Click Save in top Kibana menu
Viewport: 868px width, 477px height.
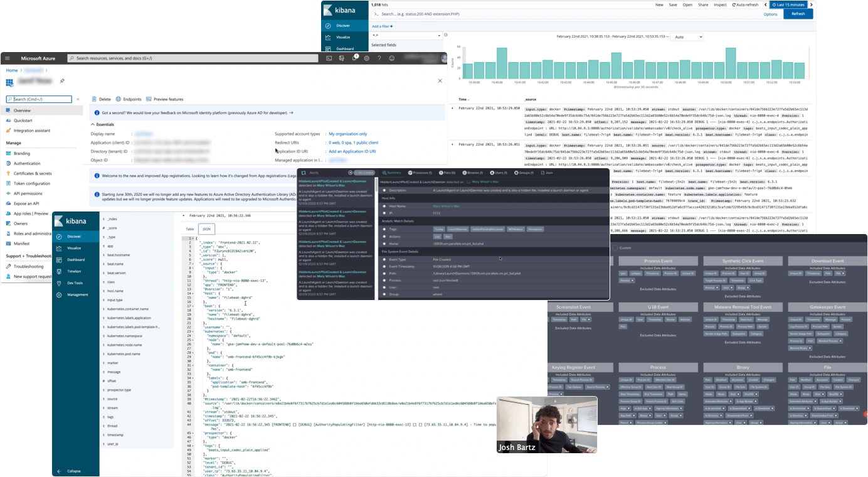pos(673,4)
